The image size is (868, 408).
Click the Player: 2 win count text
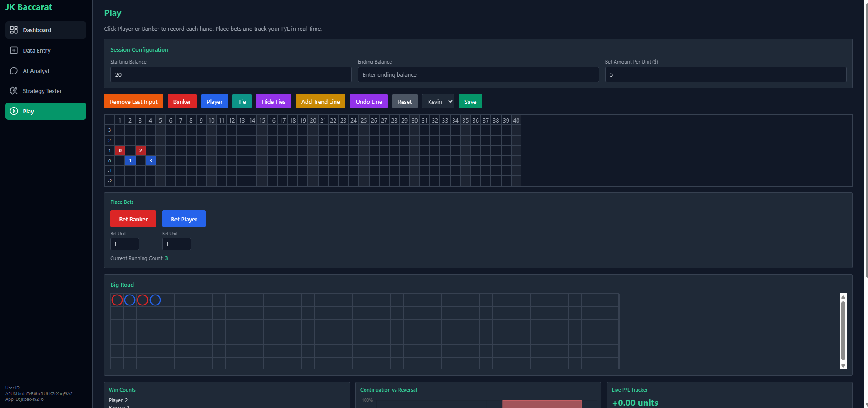click(x=118, y=400)
